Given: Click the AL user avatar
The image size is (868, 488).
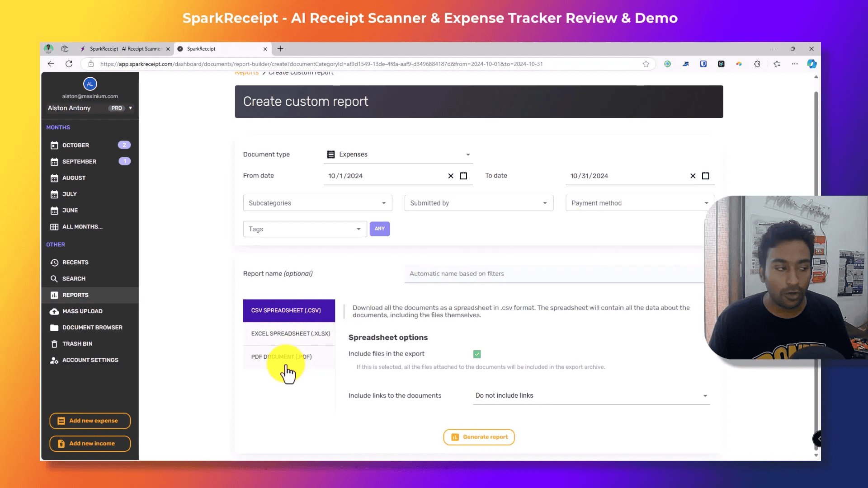Looking at the screenshot, I should (x=90, y=84).
